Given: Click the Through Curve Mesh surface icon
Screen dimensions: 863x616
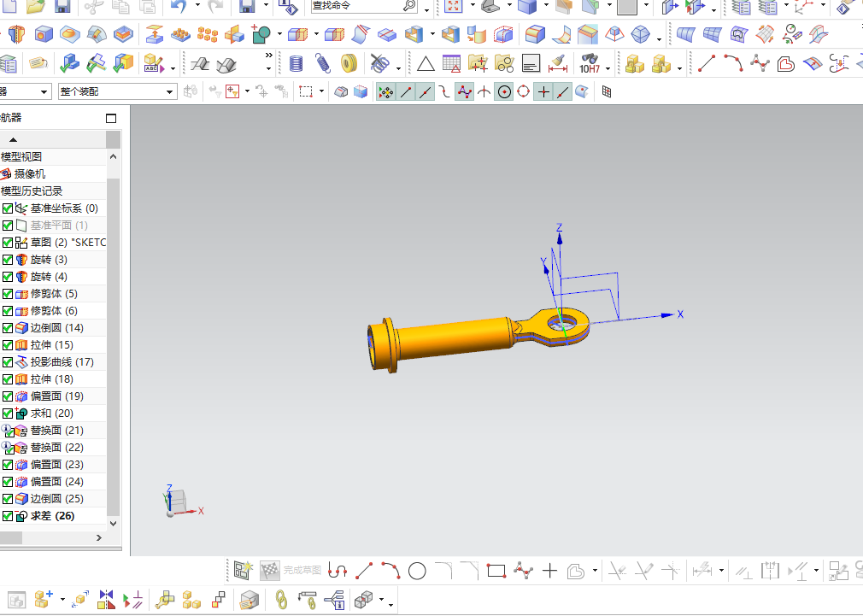Looking at the screenshot, I should pyautogui.click(x=712, y=35).
